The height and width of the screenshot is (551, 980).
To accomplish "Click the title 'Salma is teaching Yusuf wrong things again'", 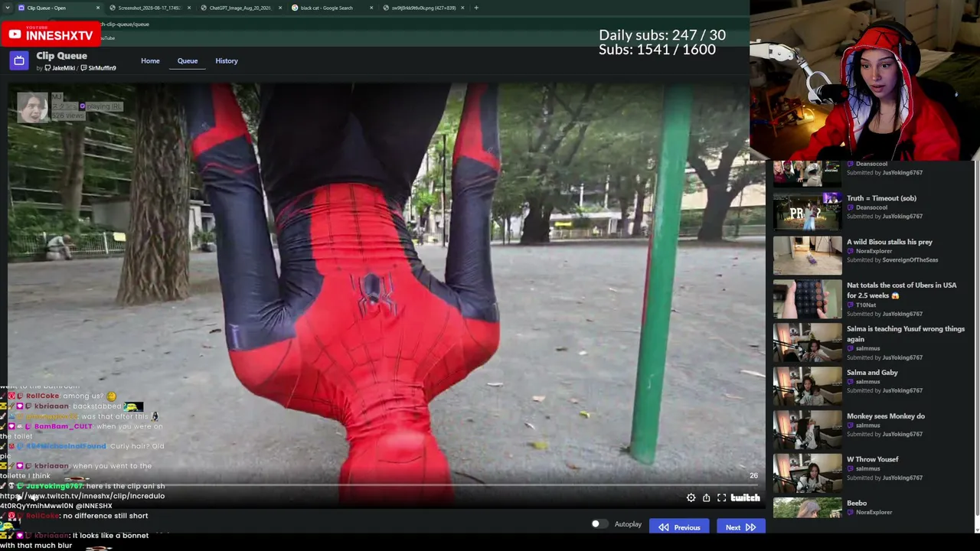I will (906, 334).
